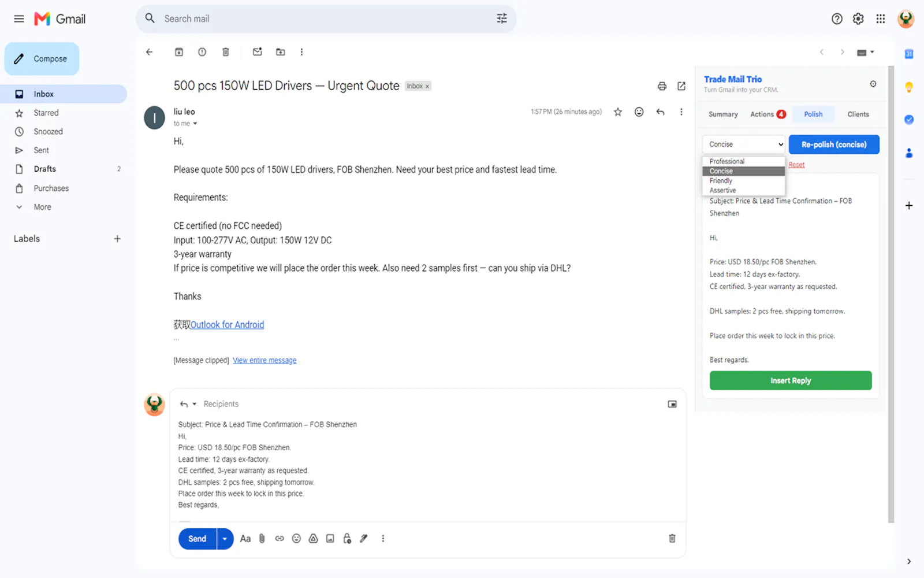Show the trimmed content dots
The image size is (924, 578).
pyautogui.click(x=177, y=339)
